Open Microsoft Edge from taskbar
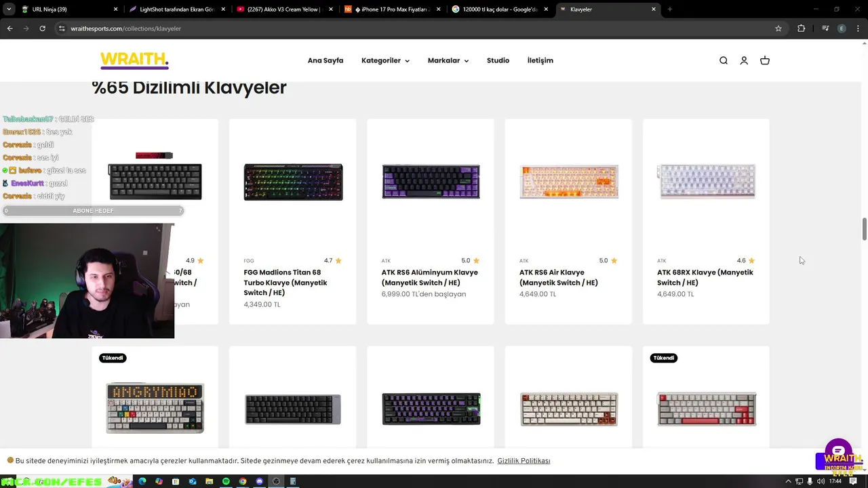 pyautogui.click(x=142, y=481)
